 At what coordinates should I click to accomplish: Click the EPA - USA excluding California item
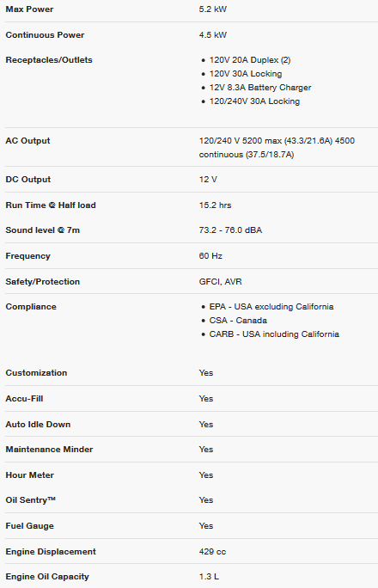click(271, 307)
